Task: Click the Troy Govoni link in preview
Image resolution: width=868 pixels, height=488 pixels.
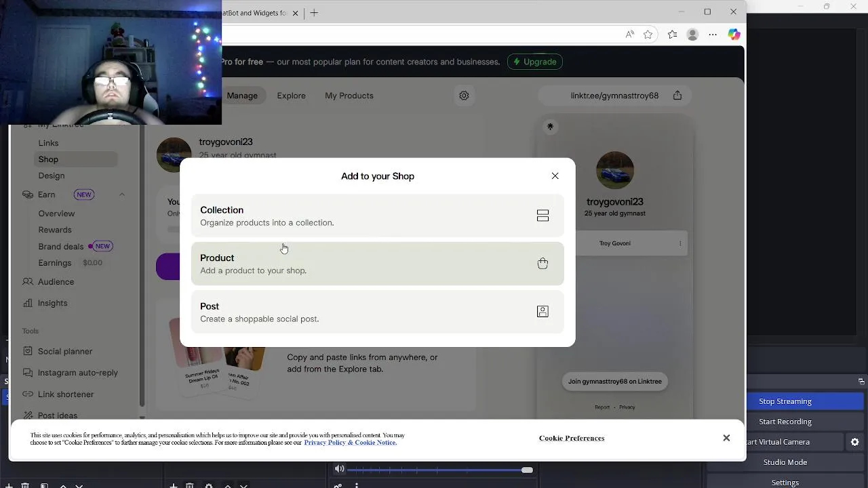Action: 614,243
